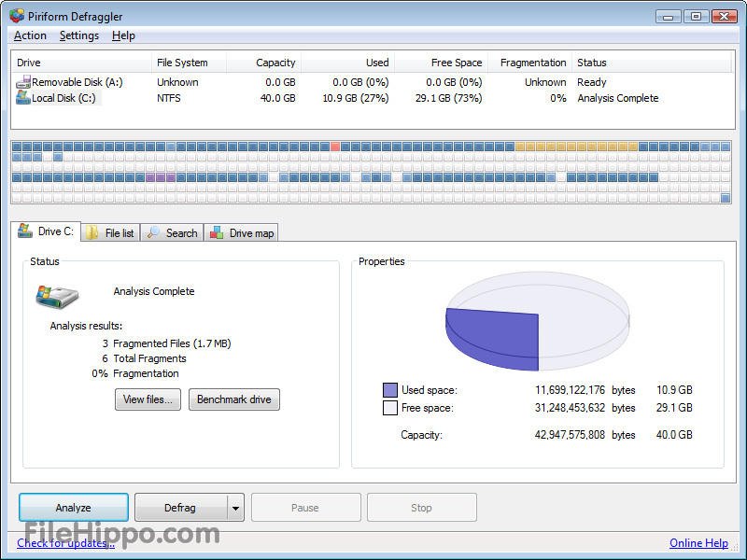
Task: Click the Drive map tab icon
Action: 217,233
